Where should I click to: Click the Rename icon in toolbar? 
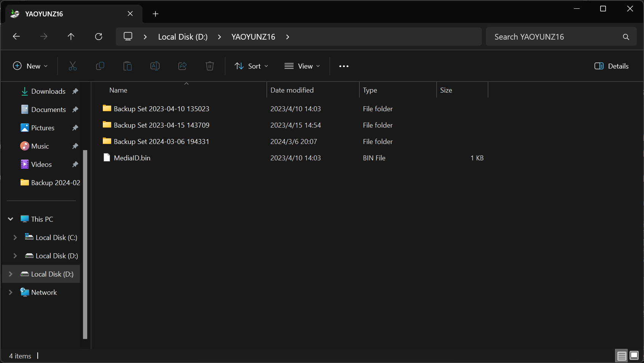155,66
